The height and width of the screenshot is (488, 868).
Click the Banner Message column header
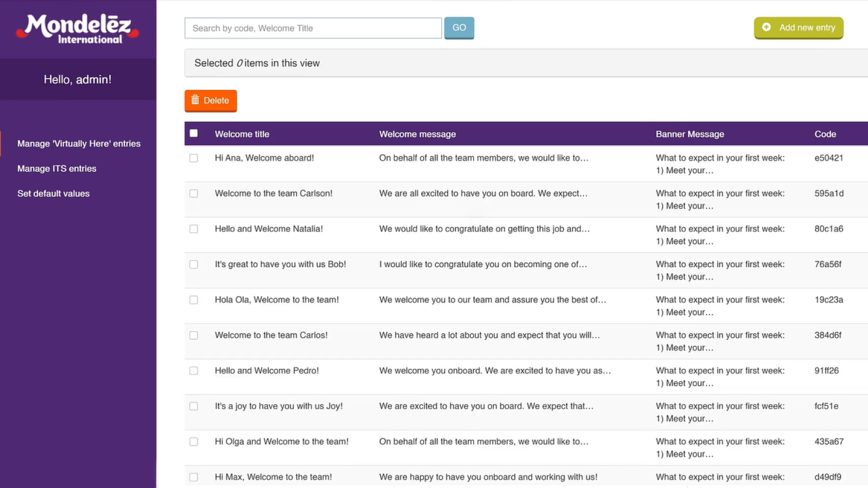coord(690,134)
